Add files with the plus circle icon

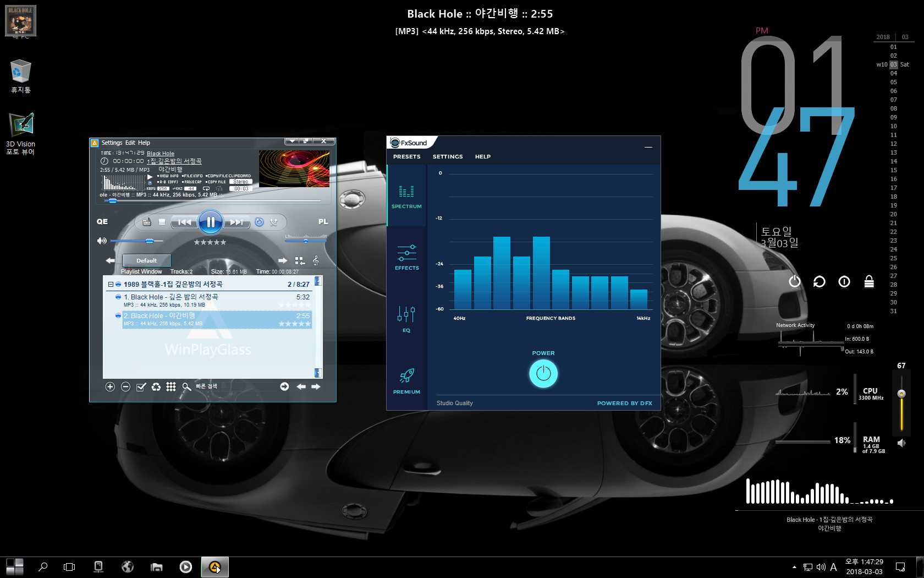110,387
